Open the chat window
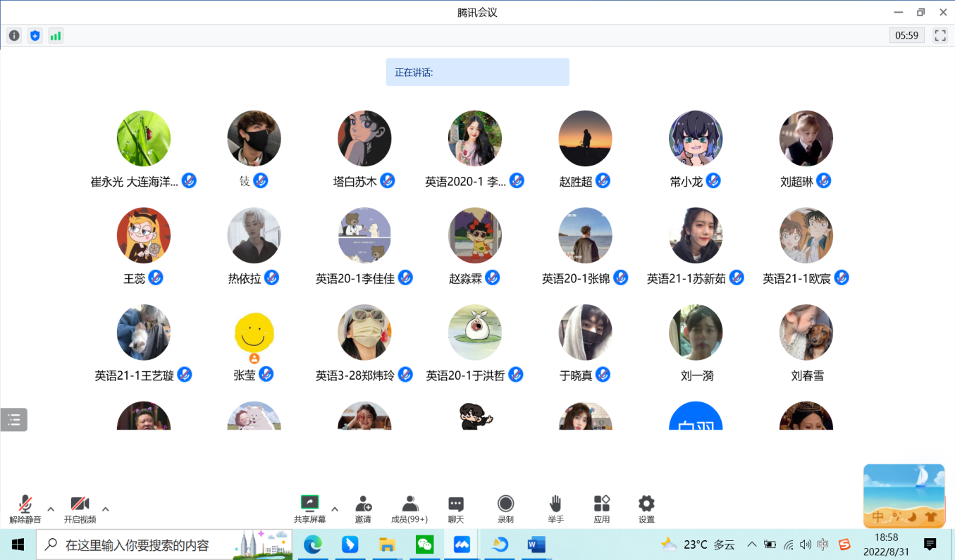The width and height of the screenshot is (955, 560). coord(456,509)
